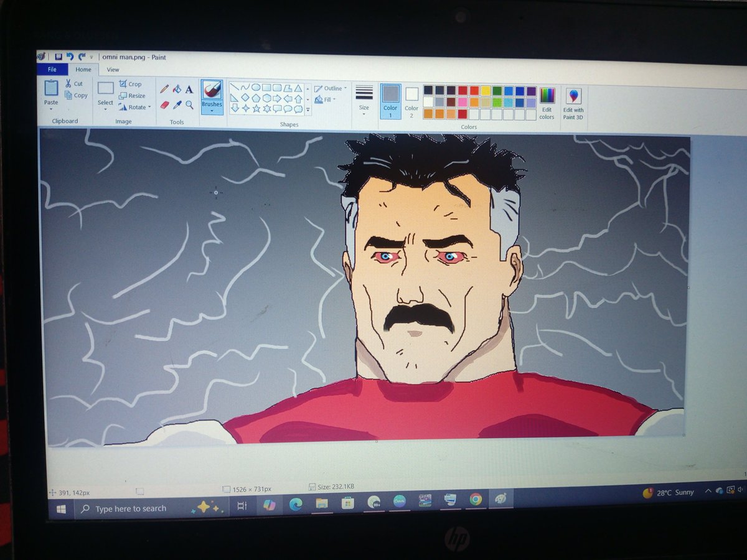This screenshot has height=560, width=747.
Task: Expand the Paste dropdown arrow
Action: (51, 109)
